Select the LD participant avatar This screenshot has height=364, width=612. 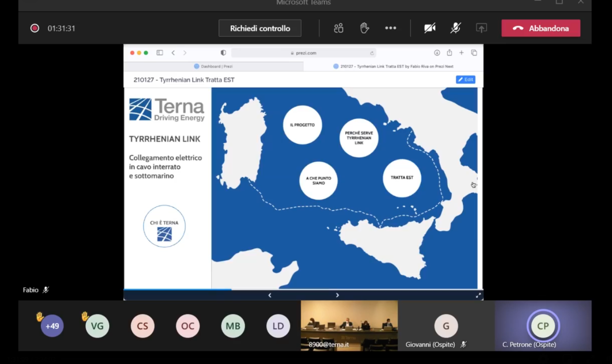278,326
